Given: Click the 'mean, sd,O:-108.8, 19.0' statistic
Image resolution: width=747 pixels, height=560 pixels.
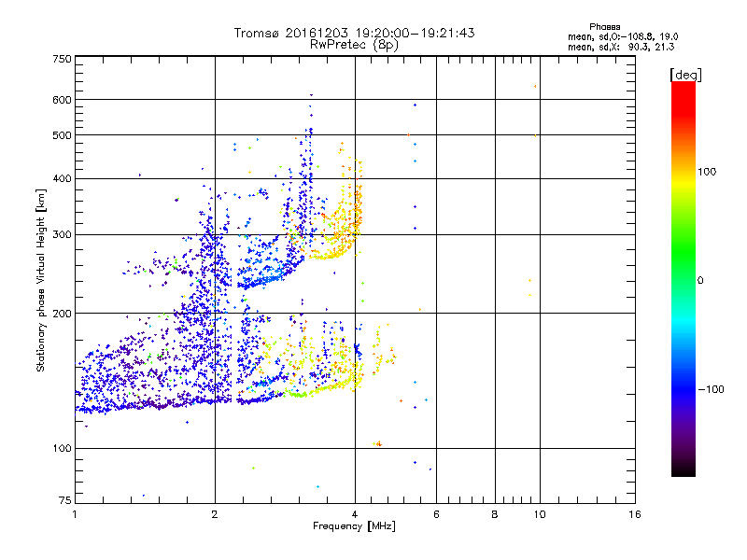Looking at the screenshot, I should (623, 36).
